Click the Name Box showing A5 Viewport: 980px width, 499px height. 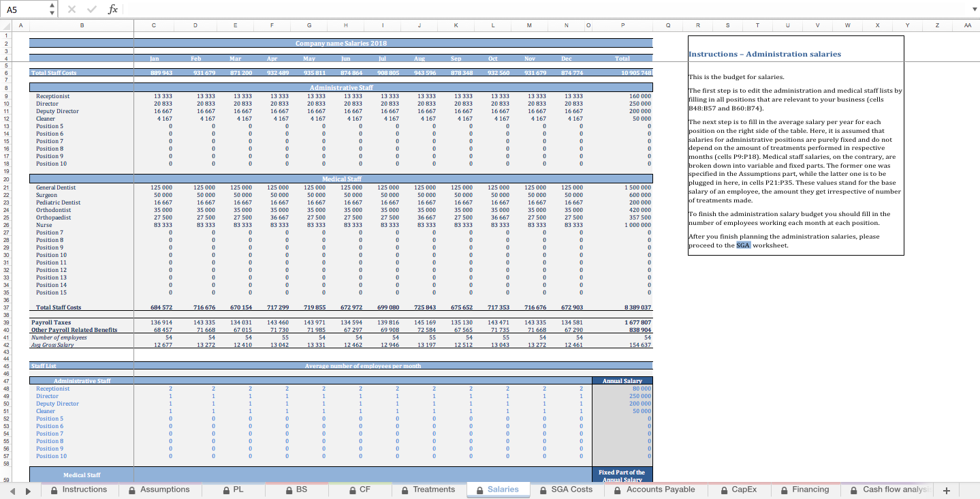pos(25,9)
